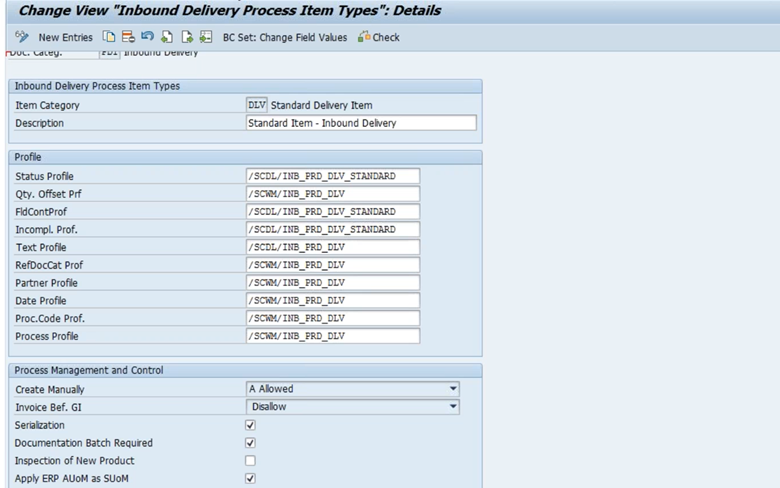
Task: Click the Copy As icon
Action: click(x=110, y=37)
